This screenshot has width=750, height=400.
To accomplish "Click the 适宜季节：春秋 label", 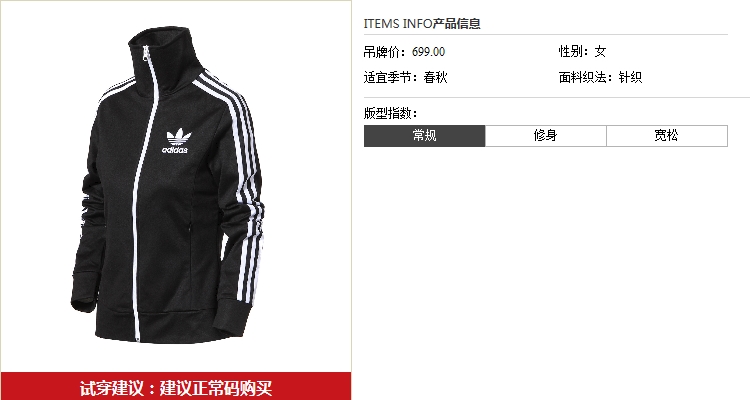I will coord(405,78).
